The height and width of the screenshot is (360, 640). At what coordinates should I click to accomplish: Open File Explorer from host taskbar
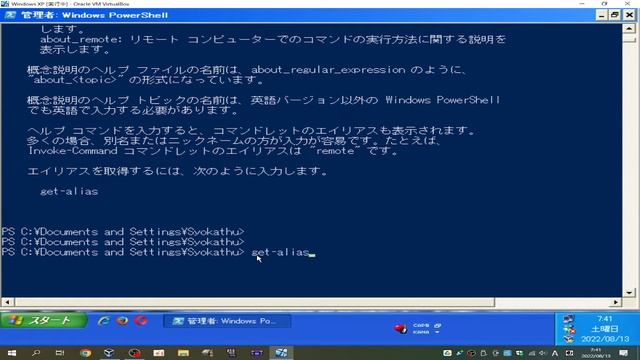coord(183,353)
